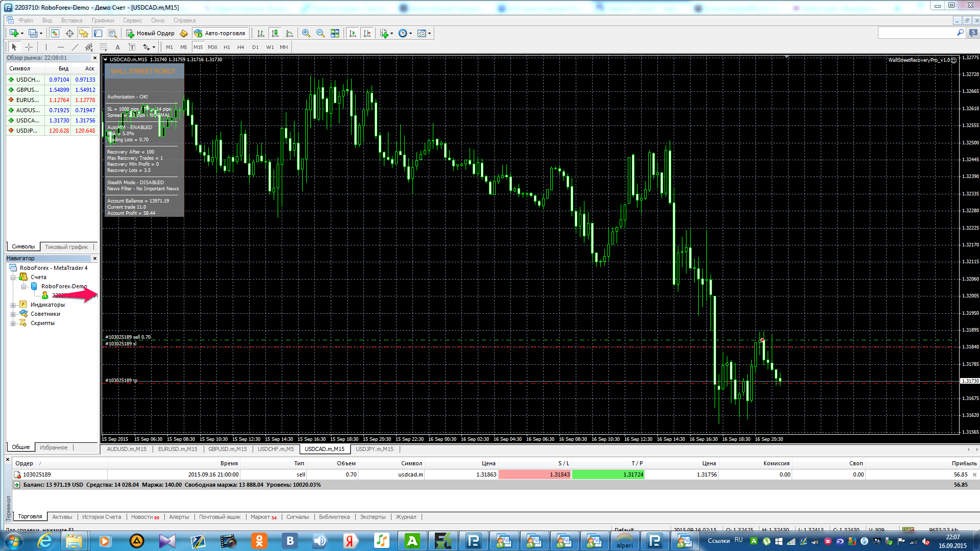Image resolution: width=980 pixels, height=551 pixels.
Task: Open dropdown arrow beside Indicators icon
Action: click(391, 33)
